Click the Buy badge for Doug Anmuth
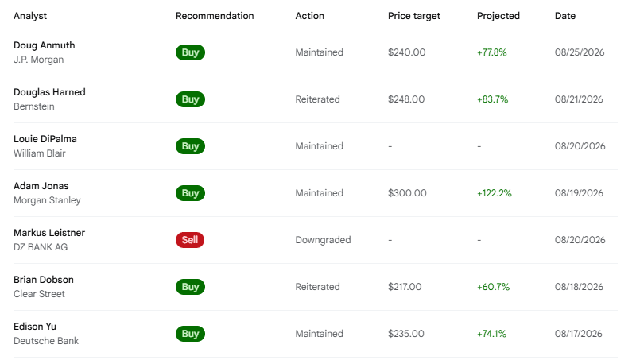 [190, 52]
